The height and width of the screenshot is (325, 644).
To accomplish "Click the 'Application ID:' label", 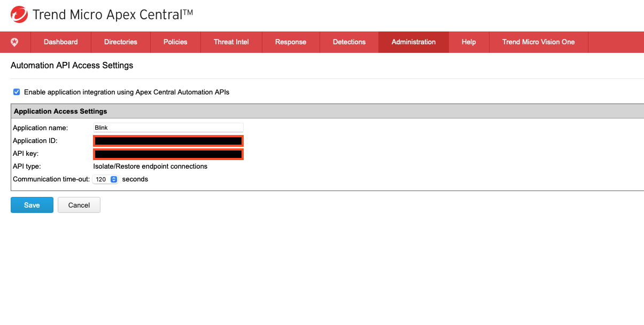I will (35, 141).
